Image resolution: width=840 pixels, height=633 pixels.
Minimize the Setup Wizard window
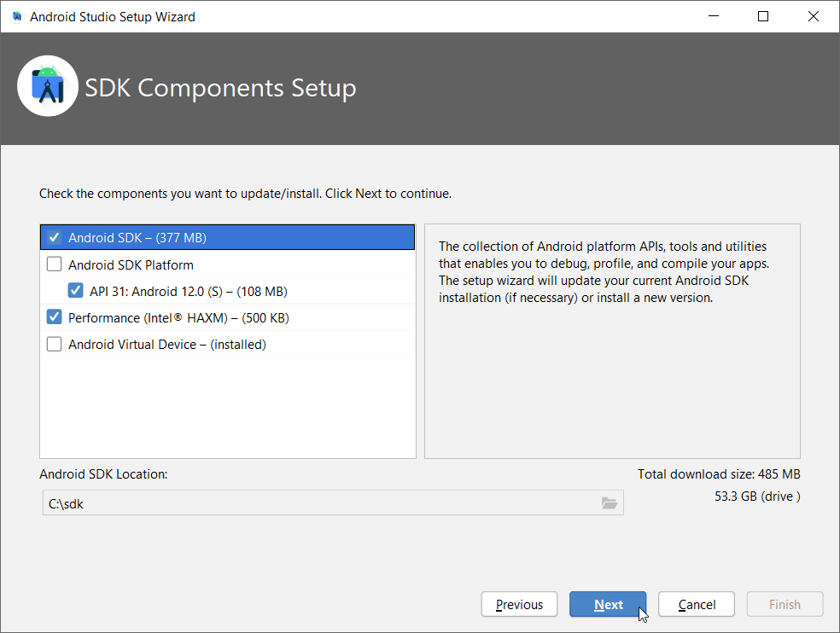[715, 16]
